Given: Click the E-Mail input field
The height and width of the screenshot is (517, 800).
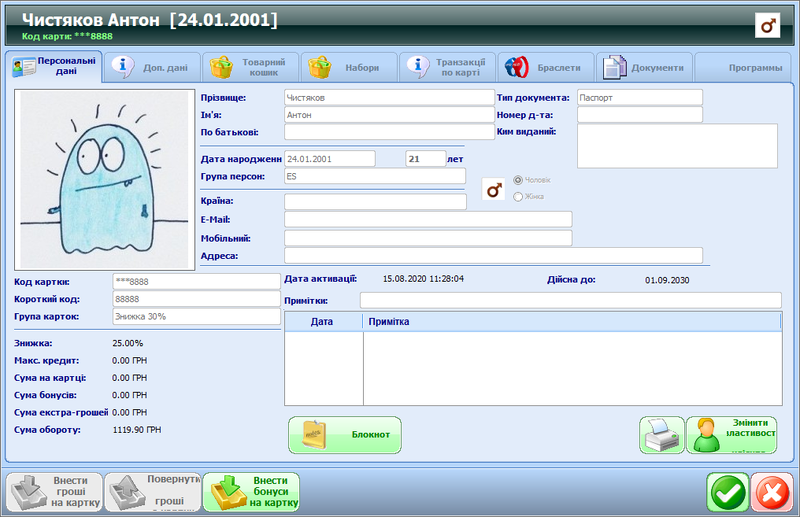Looking at the screenshot, I should [428, 219].
